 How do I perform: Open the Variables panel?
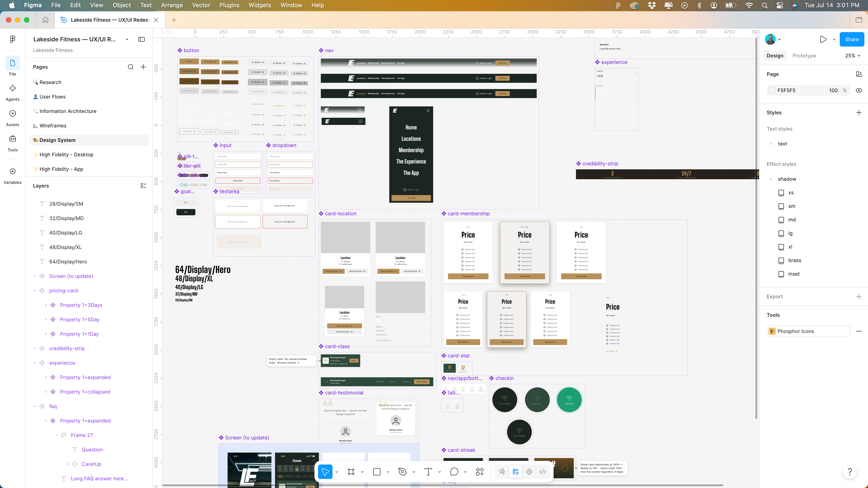pos(12,171)
